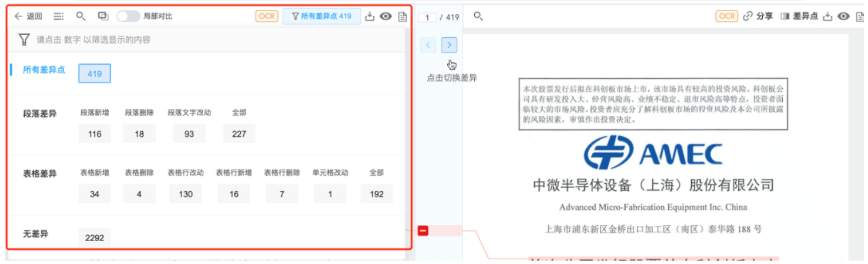Filter by 表格删除 count 4
868x264 pixels.
[x=139, y=193]
